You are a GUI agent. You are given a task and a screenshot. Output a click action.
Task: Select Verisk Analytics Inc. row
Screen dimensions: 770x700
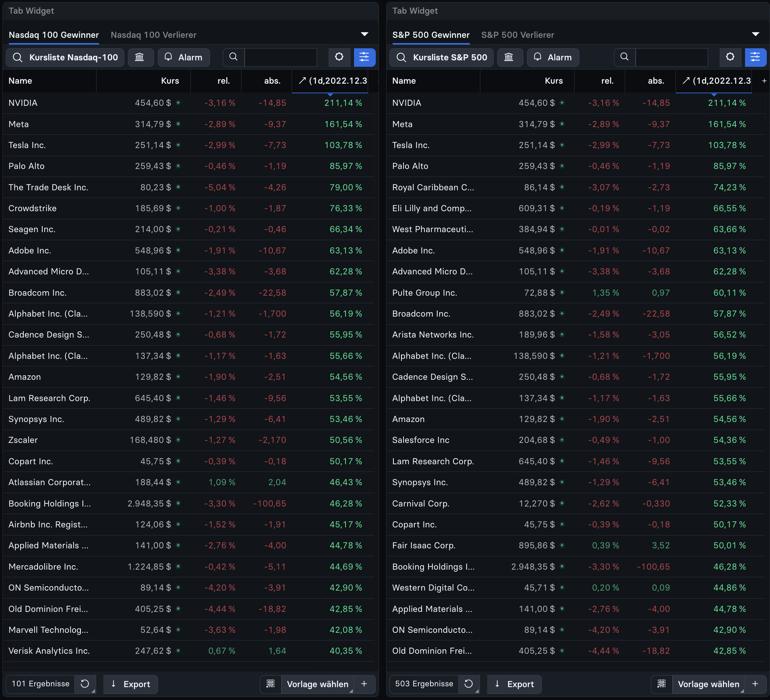(x=189, y=651)
